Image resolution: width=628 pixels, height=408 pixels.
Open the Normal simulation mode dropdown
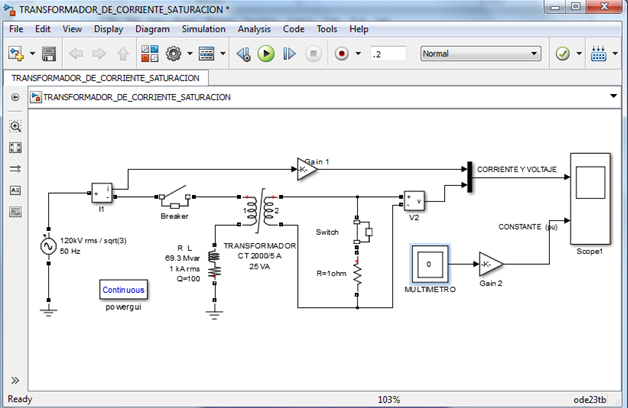click(x=480, y=53)
